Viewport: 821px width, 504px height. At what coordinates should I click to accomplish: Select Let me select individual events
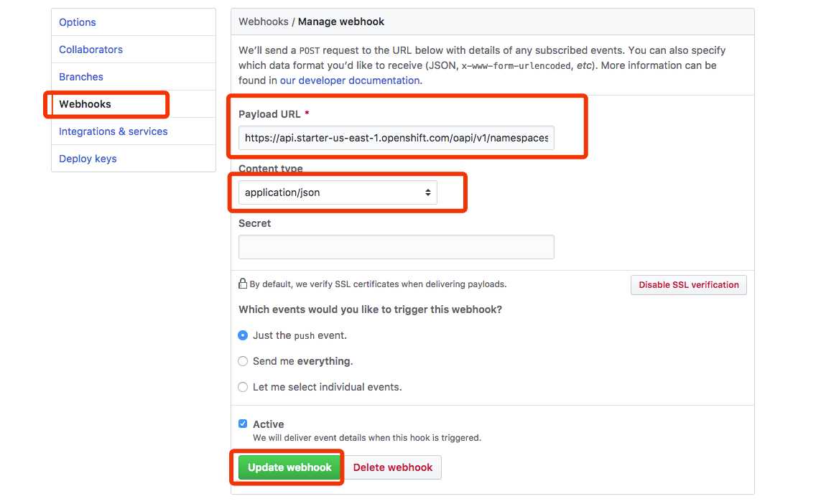[243, 387]
